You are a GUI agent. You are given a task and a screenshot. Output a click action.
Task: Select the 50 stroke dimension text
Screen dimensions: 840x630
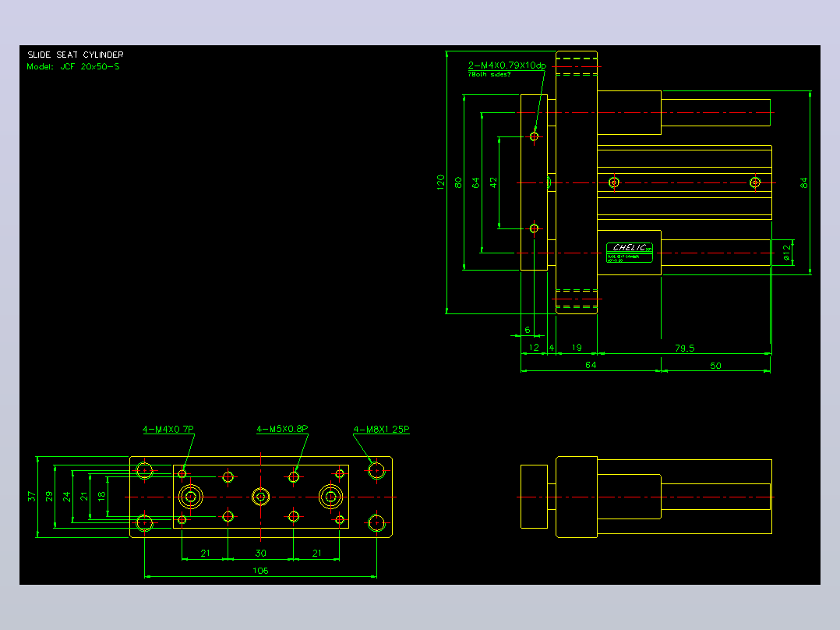tap(715, 366)
